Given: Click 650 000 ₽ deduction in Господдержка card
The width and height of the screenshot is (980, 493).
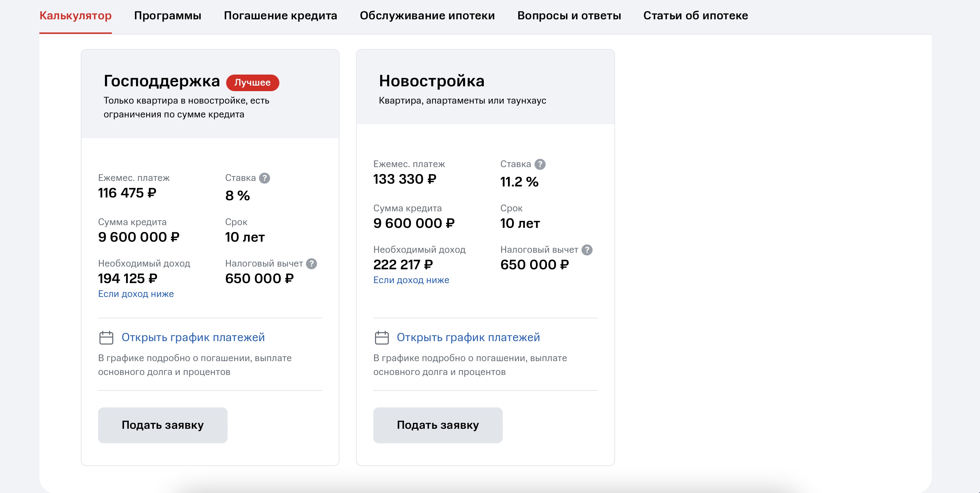Looking at the screenshot, I should [259, 279].
